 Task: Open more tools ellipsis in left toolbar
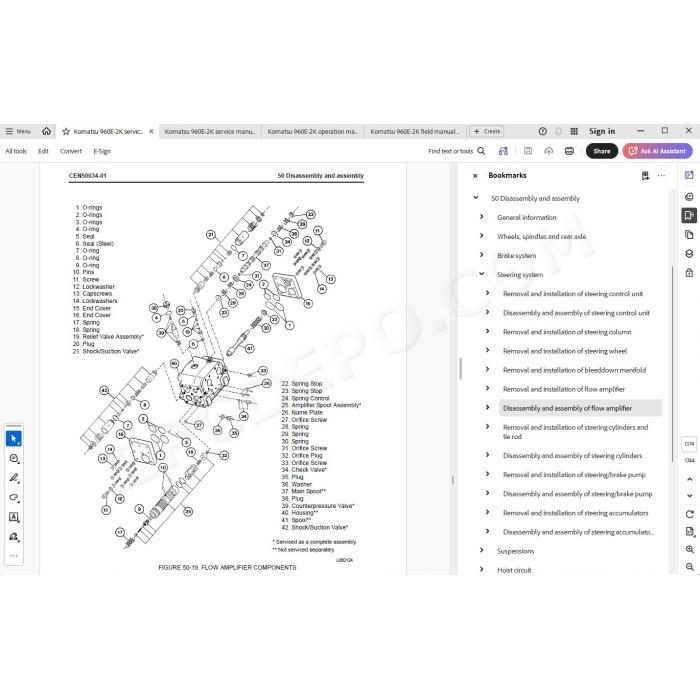[x=14, y=556]
